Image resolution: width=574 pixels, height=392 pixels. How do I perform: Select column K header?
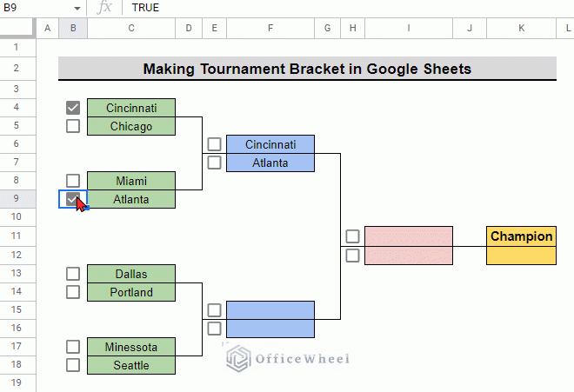[521, 28]
